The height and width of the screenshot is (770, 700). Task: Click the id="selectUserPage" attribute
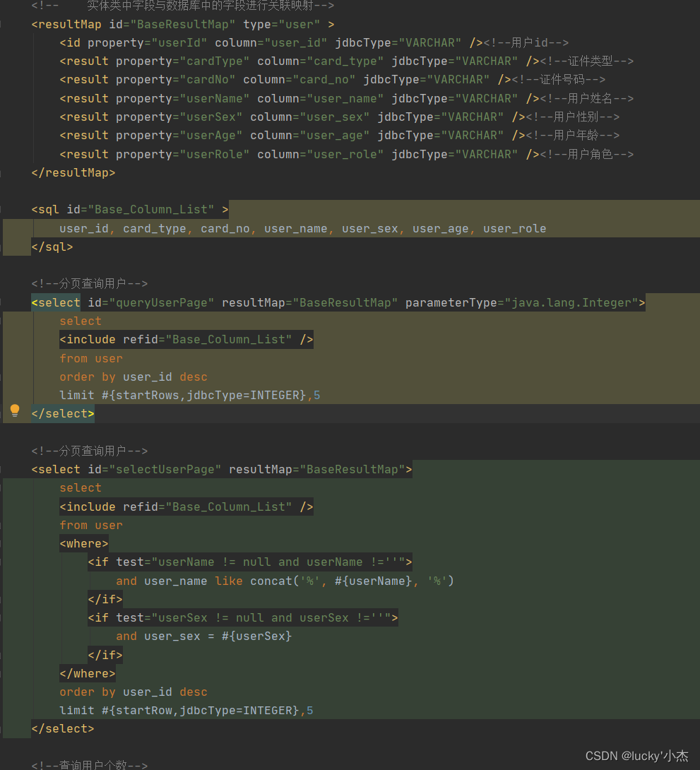(155, 470)
